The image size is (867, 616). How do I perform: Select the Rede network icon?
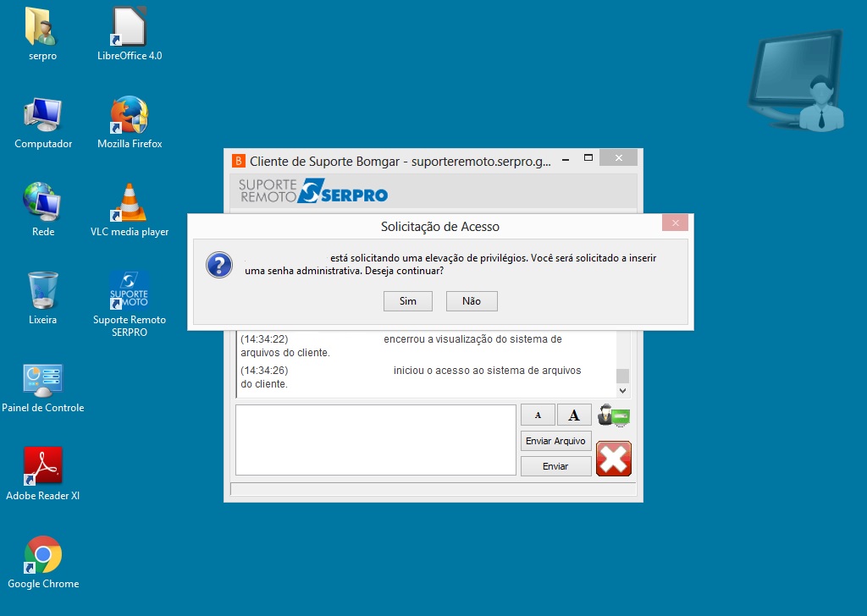pyautogui.click(x=42, y=210)
